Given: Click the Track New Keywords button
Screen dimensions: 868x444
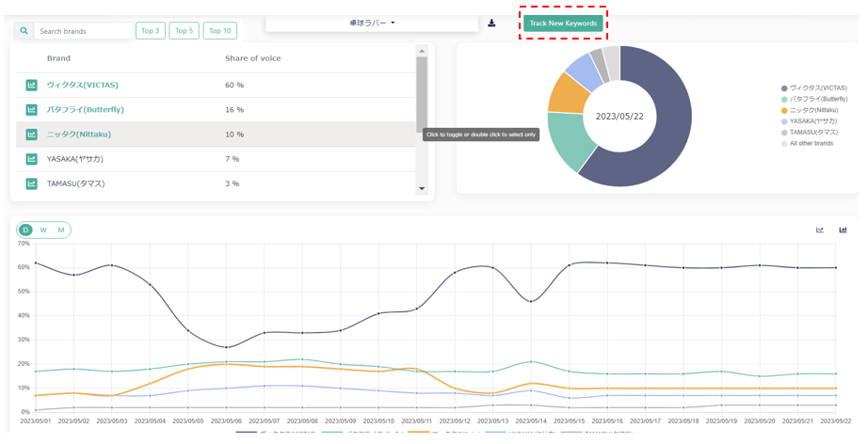Looking at the screenshot, I should click(563, 23).
